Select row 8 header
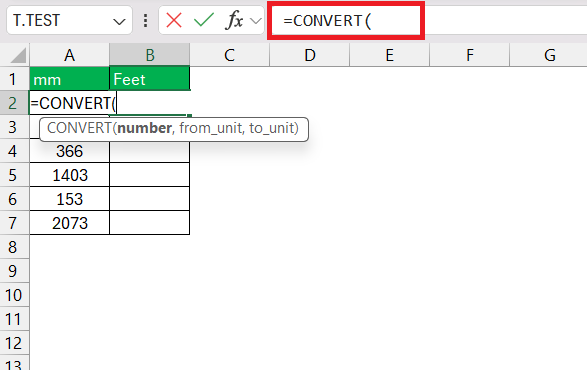 [x=14, y=247]
